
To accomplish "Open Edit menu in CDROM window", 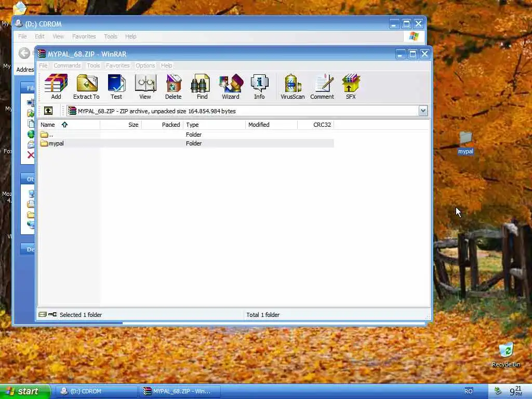I will click(x=39, y=36).
